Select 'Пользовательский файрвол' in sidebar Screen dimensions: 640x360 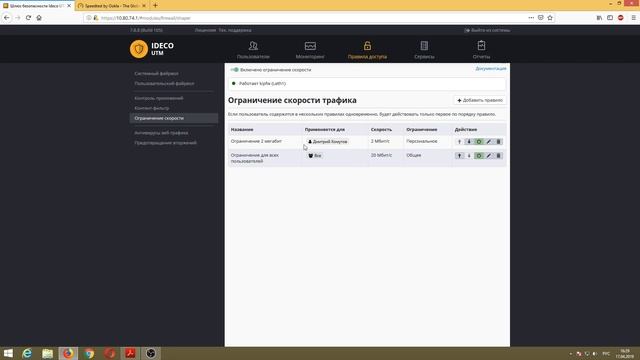pyautogui.click(x=164, y=84)
